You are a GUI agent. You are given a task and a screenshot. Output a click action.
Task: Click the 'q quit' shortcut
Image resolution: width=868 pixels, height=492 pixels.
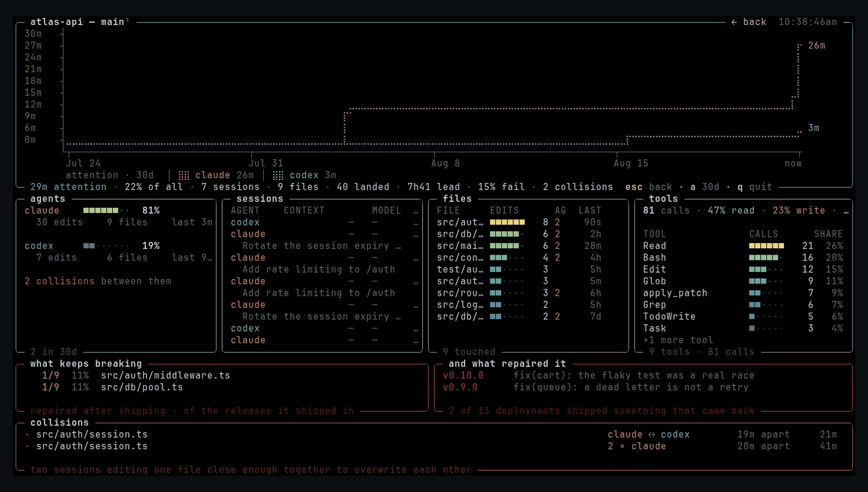755,187
